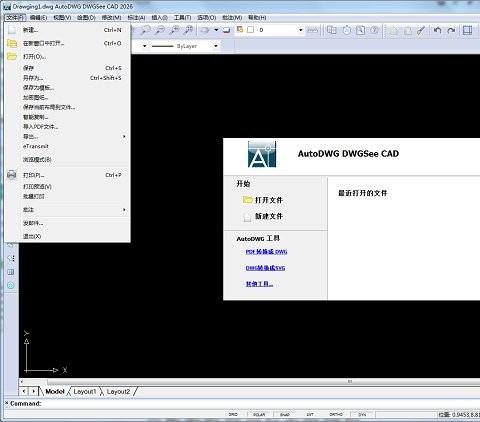Open the PDF 转换成 DWG link
This screenshot has width=480, height=422.
266,252
